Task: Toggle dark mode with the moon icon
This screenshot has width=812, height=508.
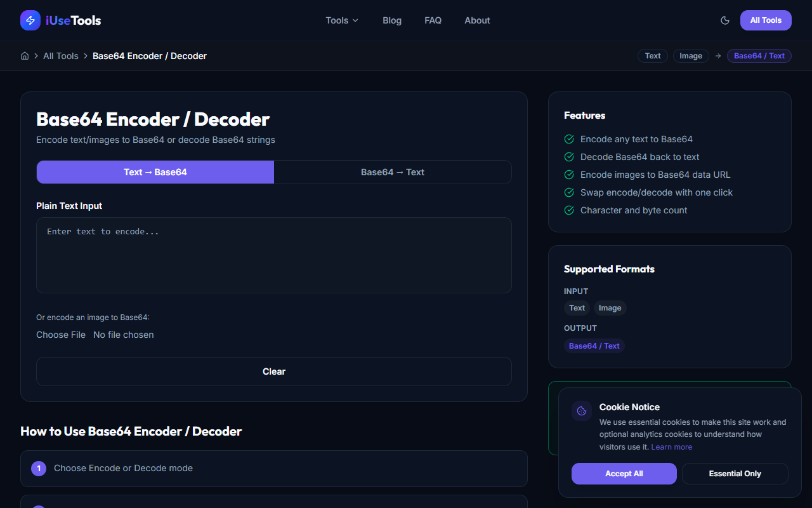Action: (724, 20)
